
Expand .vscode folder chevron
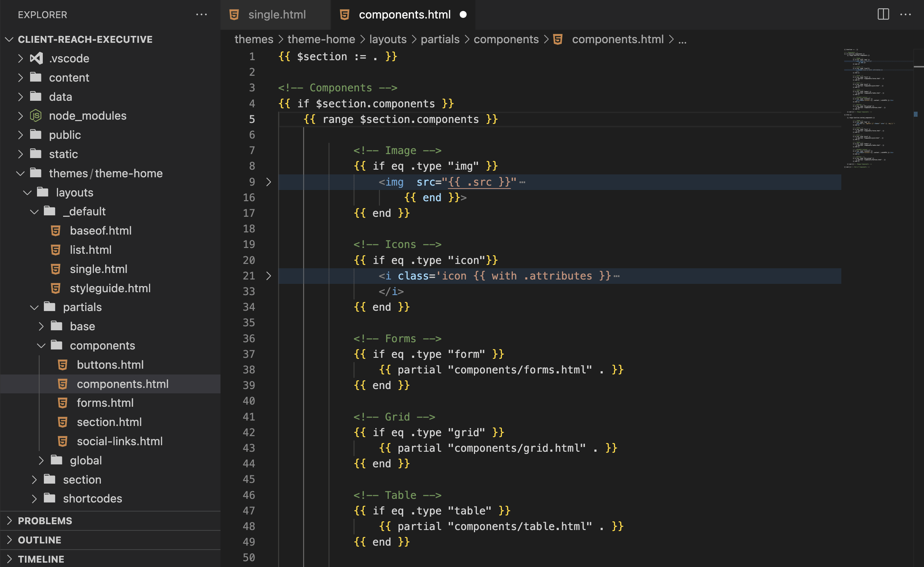(x=21, y=58)
